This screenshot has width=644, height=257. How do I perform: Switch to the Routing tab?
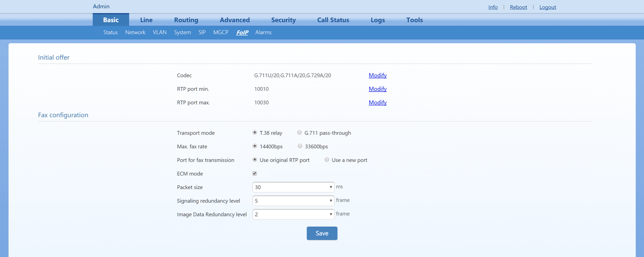click(186, 20)
